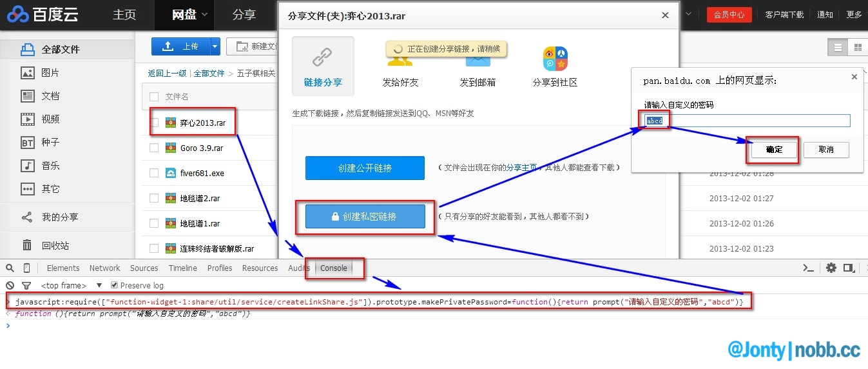Viewport: 868px width, 369px height.
Task: Click the custom password input field
Action: coord(747,121)
